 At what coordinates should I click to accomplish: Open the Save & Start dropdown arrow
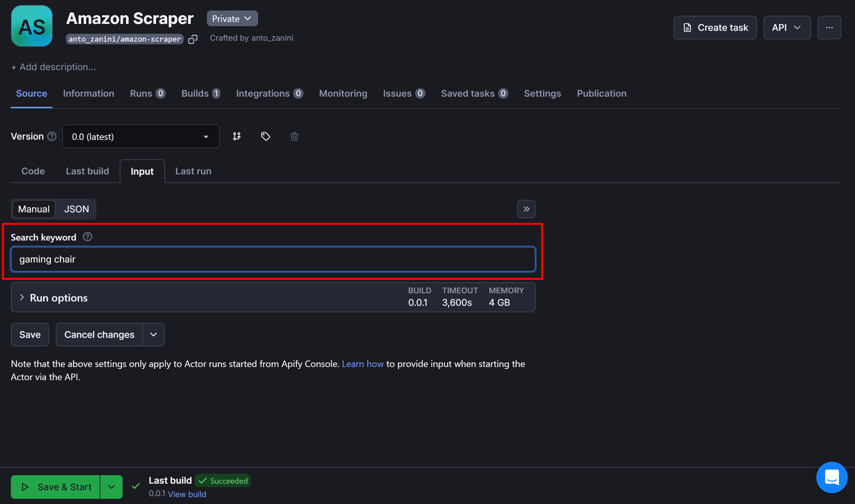coord(112,487)
